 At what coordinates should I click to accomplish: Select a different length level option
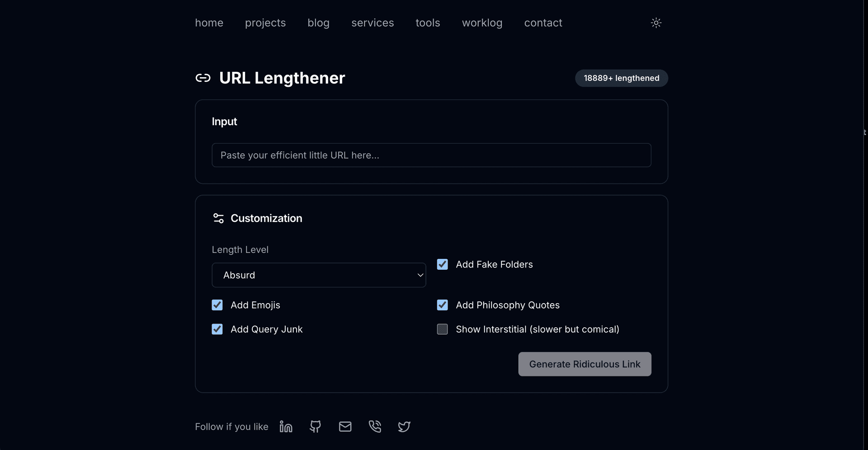(x=319, y=275)
